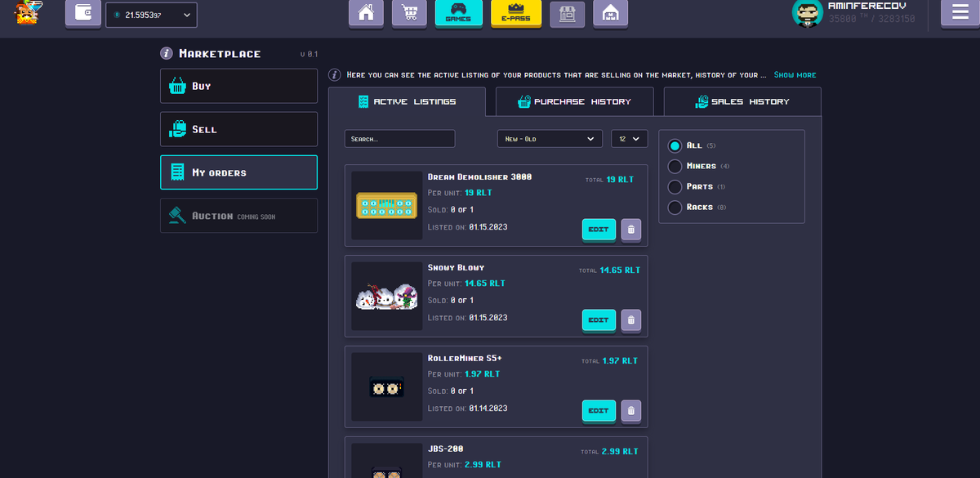This screenshot has width=980, height=478.
Task: Edit the Snowy Blowy listing
Action: 599,320
